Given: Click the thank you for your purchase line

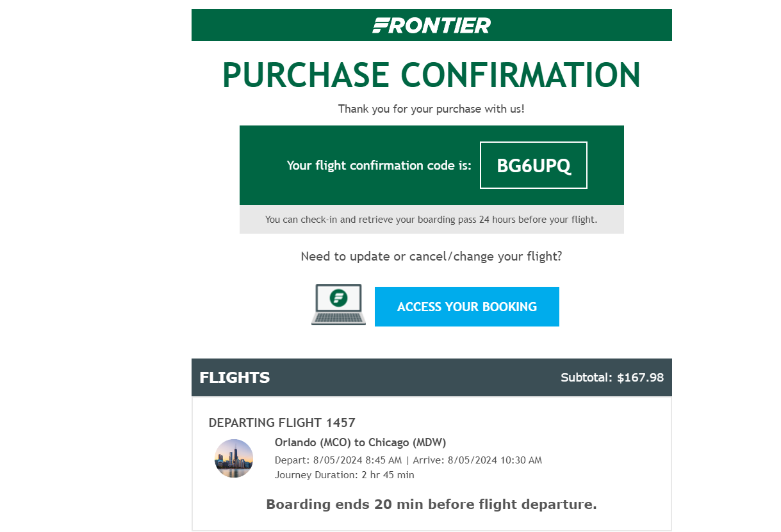Looking at the screenshot, I should point(432,109).
